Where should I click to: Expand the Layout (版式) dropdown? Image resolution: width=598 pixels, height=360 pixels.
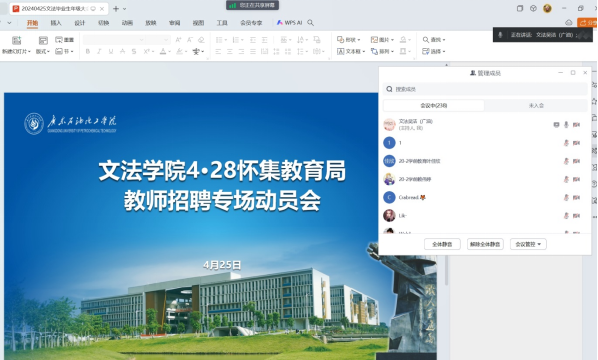point(43,51)
